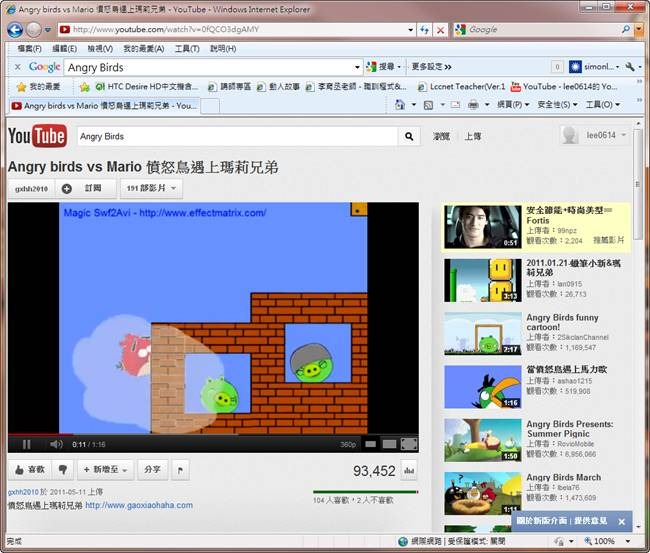Open the 網頁(P) command bar menu
Image resolution: width=650 pixels, height=553 pixels.
tap(513, 105)
